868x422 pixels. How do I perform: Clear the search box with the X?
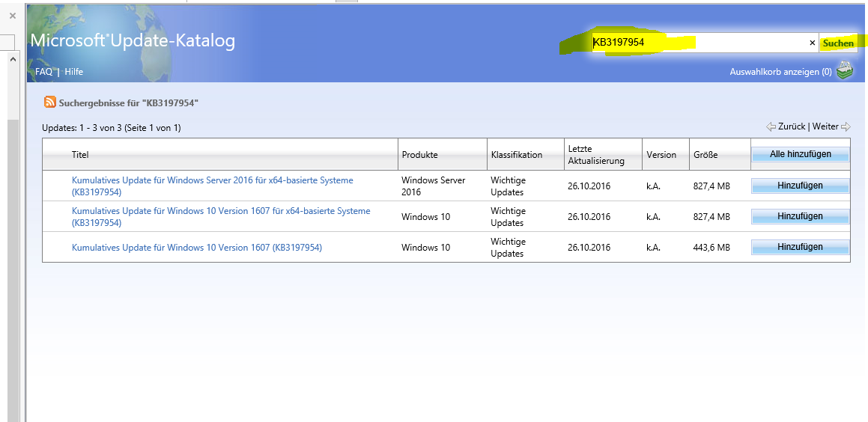[812, 43]
